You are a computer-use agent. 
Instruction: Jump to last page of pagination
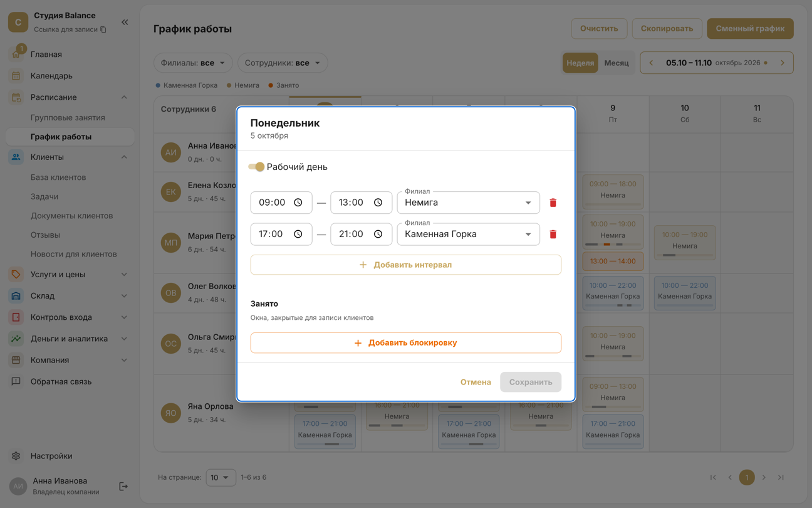(x=781, y=477)
